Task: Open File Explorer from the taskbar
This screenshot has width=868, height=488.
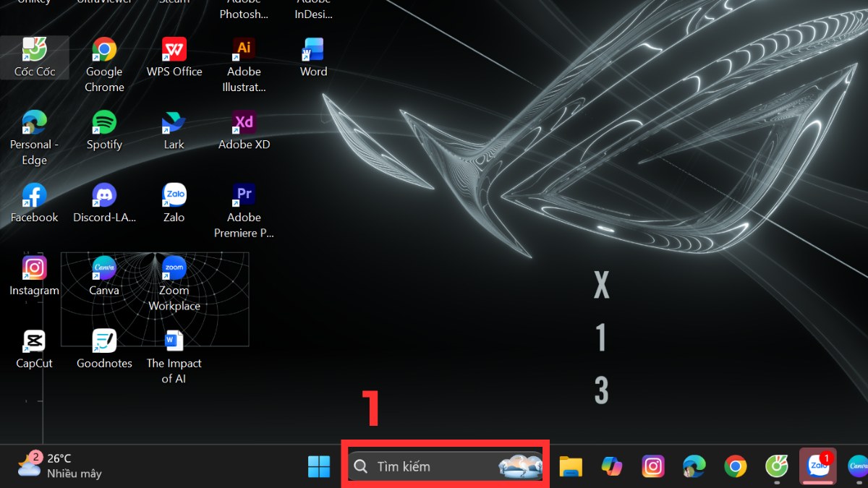Action: click(571, 466)
